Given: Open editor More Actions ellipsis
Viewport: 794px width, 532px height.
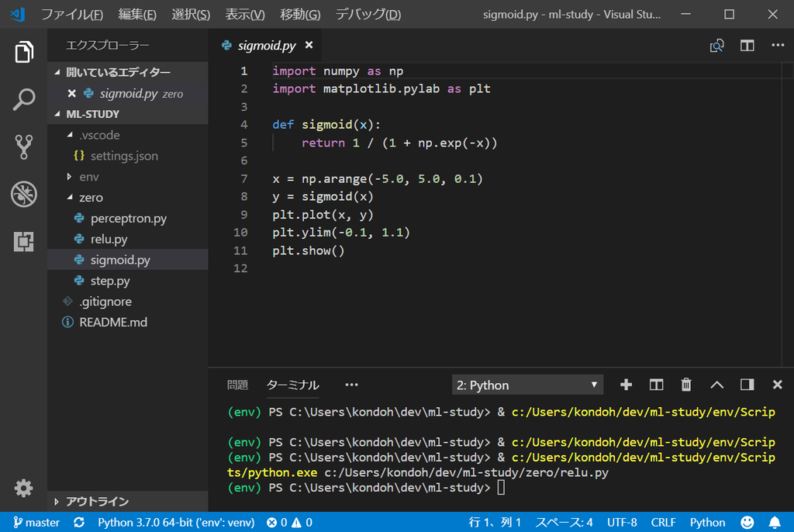Looking at the screenshot, I should coord(778,46).
